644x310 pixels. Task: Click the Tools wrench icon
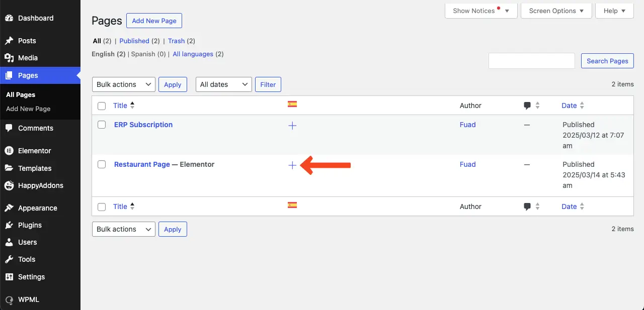tap(9, 259)
